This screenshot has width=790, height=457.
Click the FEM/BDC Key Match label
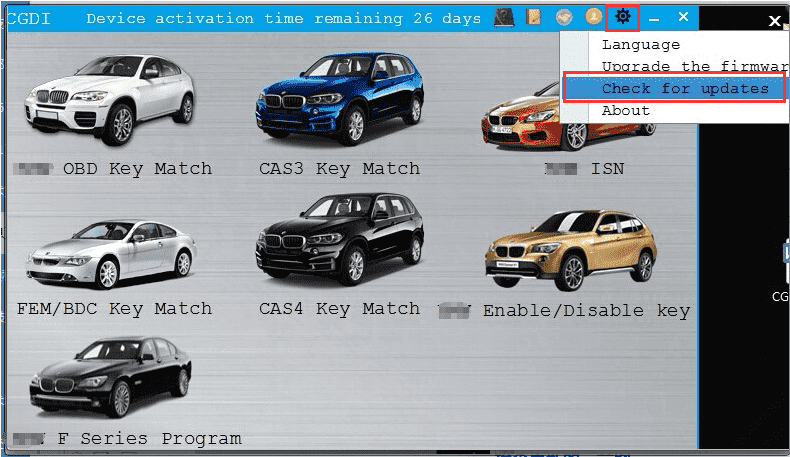(x=114, y=309)
